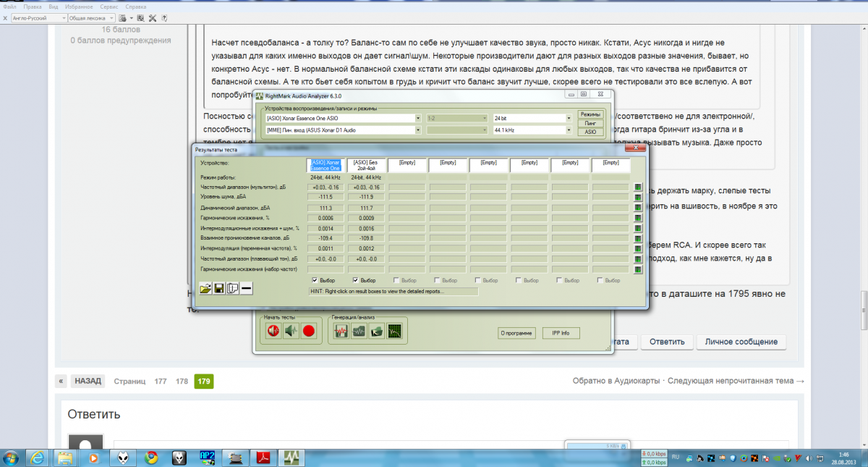Image resolution: width=868 pixels, height=467 pixels.
Task: Click the Ответить button in forum post
Action: coord(667,342)
